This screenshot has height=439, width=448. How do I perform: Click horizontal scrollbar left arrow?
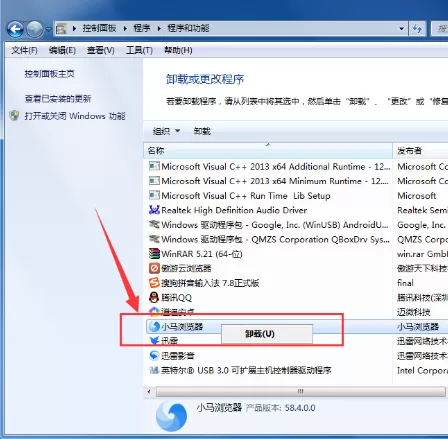tap(149, 391)
